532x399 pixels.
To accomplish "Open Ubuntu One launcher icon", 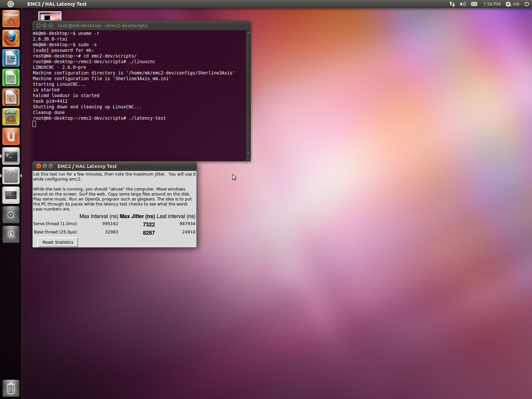I will point(11,137).
